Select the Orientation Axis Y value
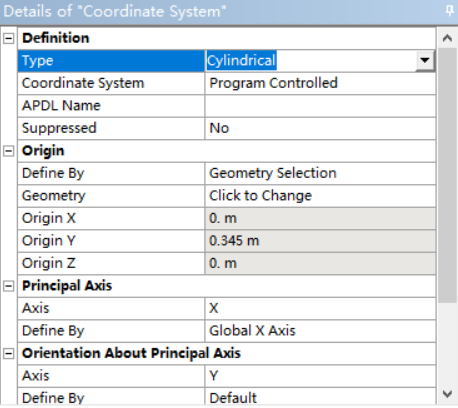Image resolution: width=458 pixels, height=408 pixels. pos(320,376)
